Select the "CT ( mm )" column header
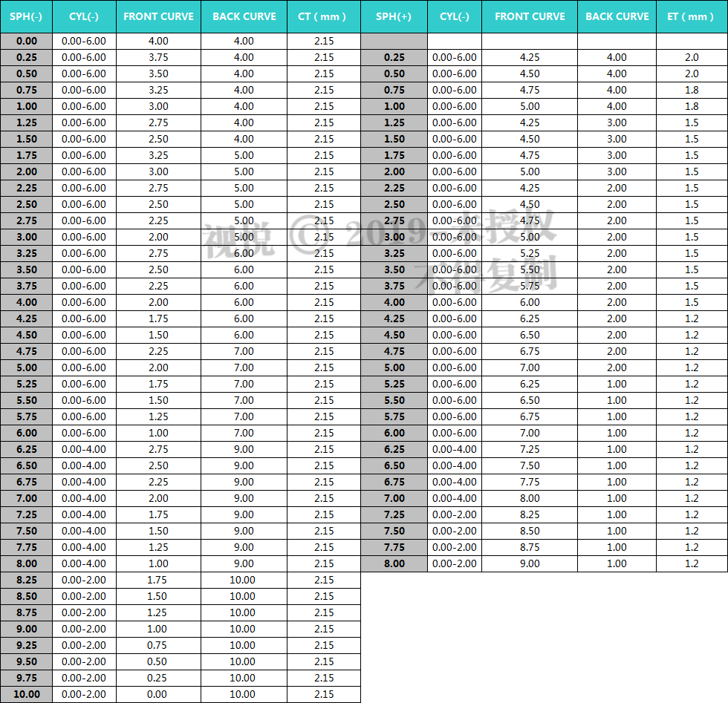Screen dimensions: 728x703 [324, 17]
